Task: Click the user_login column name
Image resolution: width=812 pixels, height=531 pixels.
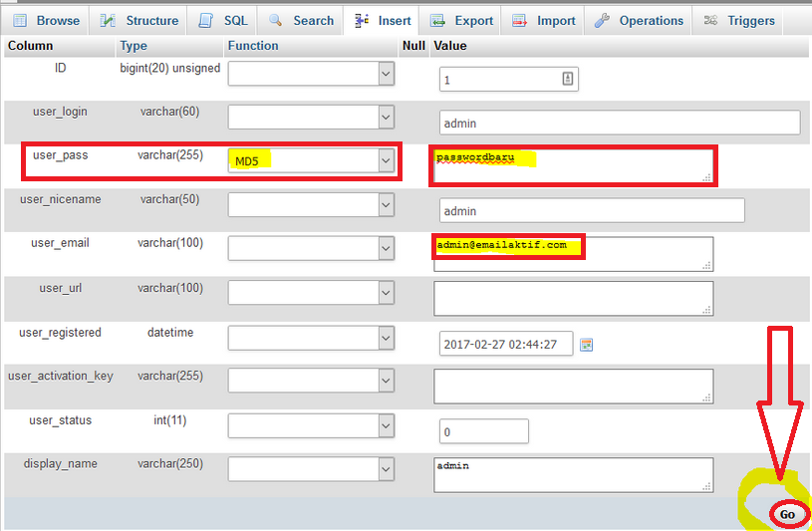Action: pyautogui.click(x=60, y=112)
